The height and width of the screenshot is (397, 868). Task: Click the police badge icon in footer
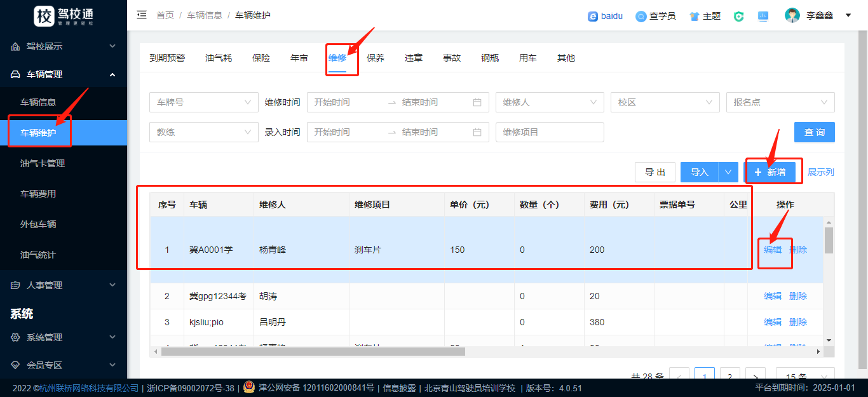[x=249, y=387]
